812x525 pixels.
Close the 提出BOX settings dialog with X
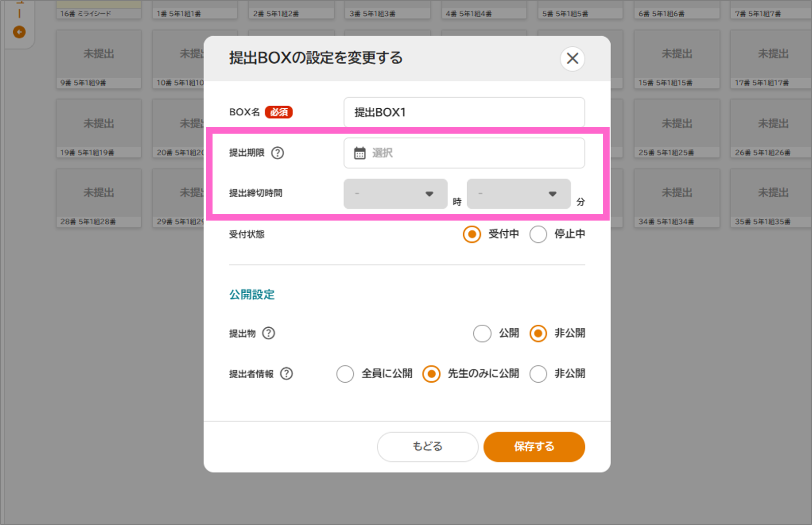point(572,58)
